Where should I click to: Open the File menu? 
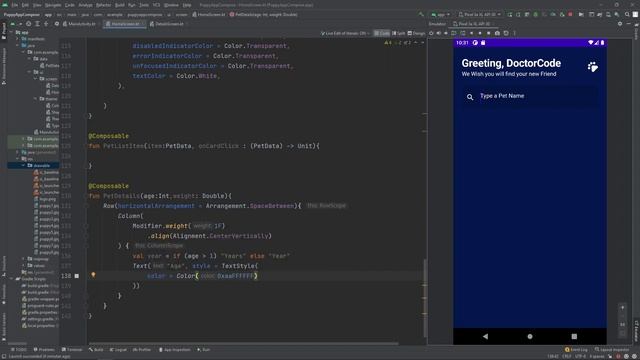[x=14, y=5]
